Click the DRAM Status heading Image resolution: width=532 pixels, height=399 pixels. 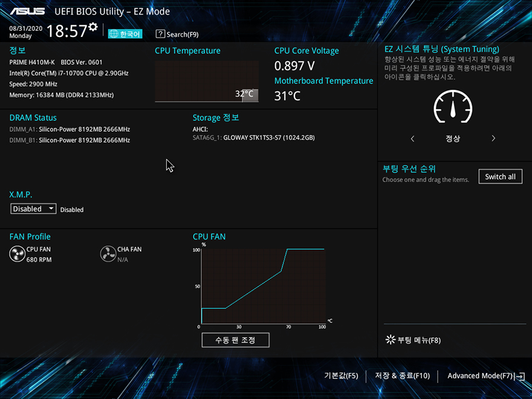(x=33, y=118)
